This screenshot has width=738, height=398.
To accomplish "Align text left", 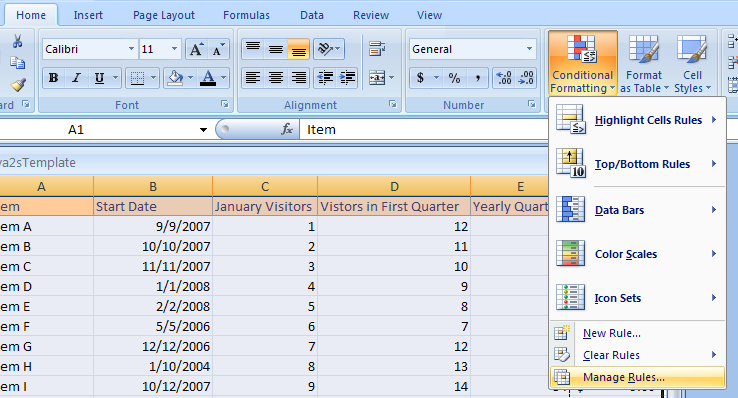I will 253,78.
